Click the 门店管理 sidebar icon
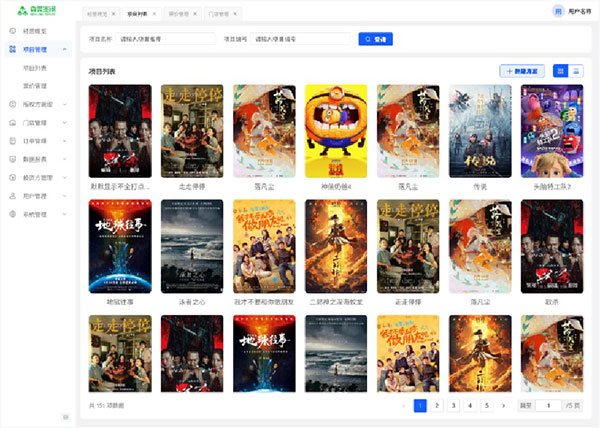Viewport: 600px width, 428px height. pyautogui.click(x=12, y=122)
